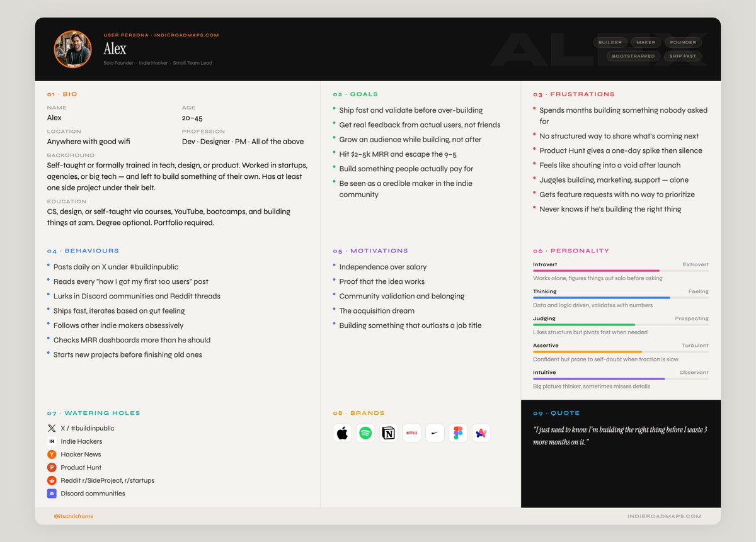Click behaviour 'Lurks in Discord communities and Reddit threads'
The width and height of the screenshot is (756, 542).
(x=137, y=296)
